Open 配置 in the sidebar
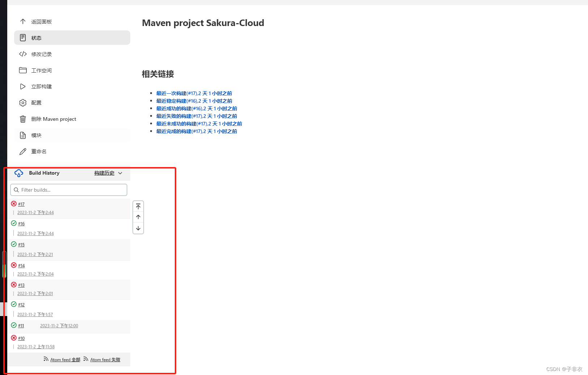 pyautogui.click(x=72, y=103)
